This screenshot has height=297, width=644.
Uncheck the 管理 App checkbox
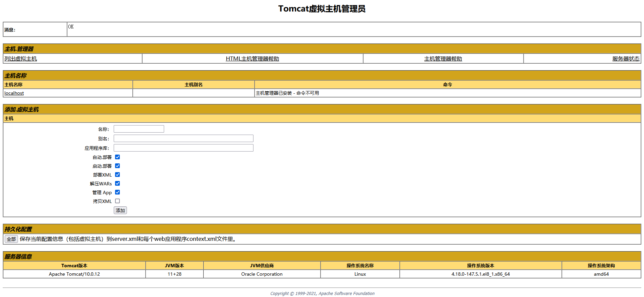pos(117,192)
